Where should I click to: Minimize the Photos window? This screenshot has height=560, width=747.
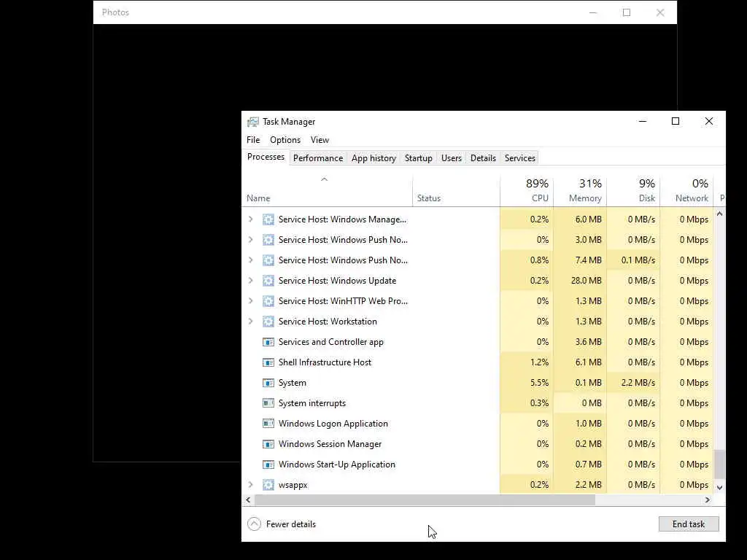(x=593, y=12)
